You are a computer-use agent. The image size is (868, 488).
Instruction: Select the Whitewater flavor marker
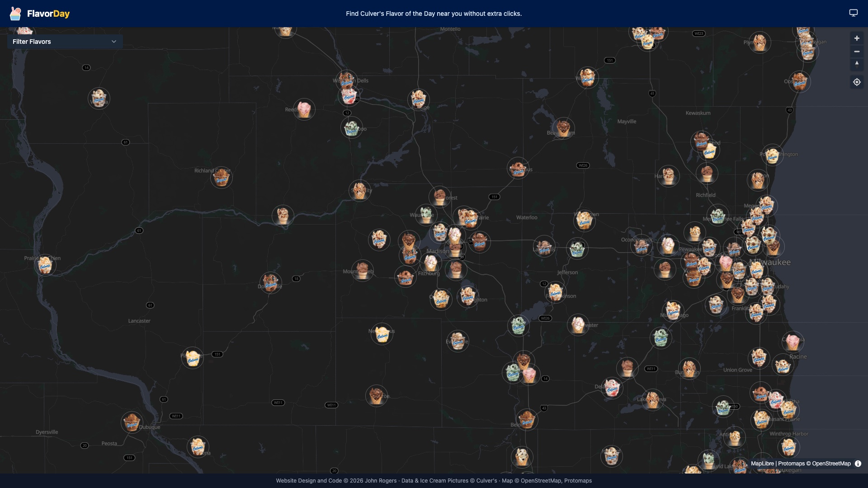[x=578, y=325]
